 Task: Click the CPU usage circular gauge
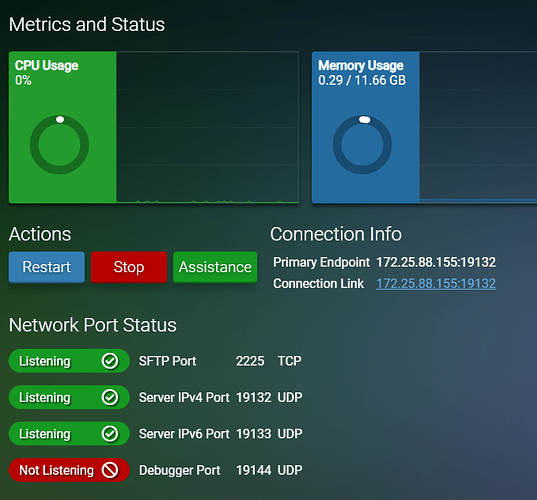[59, 145]
